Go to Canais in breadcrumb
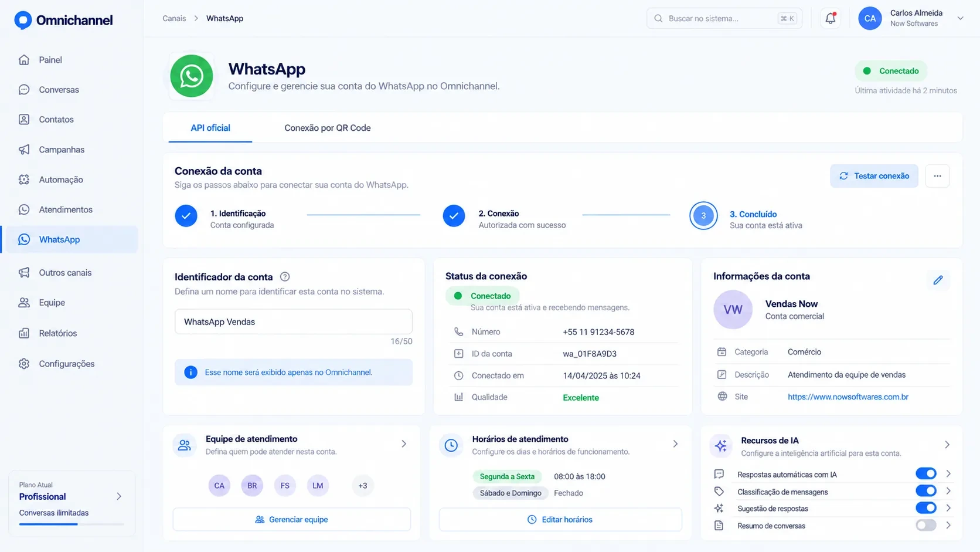Image resolution: width=980 pixels, height=552 pixels. tap(174, 18)
